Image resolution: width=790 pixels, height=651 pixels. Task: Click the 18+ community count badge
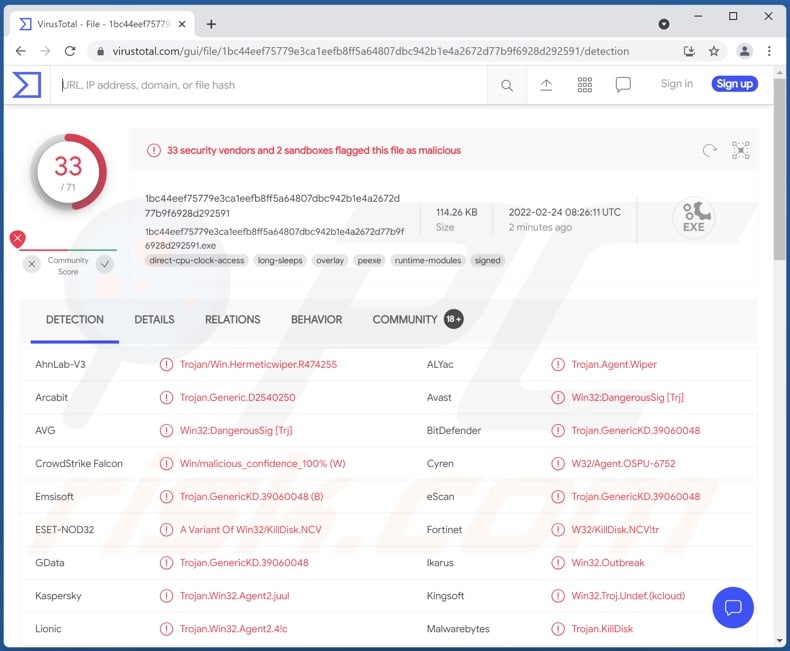tap(453, 319)
